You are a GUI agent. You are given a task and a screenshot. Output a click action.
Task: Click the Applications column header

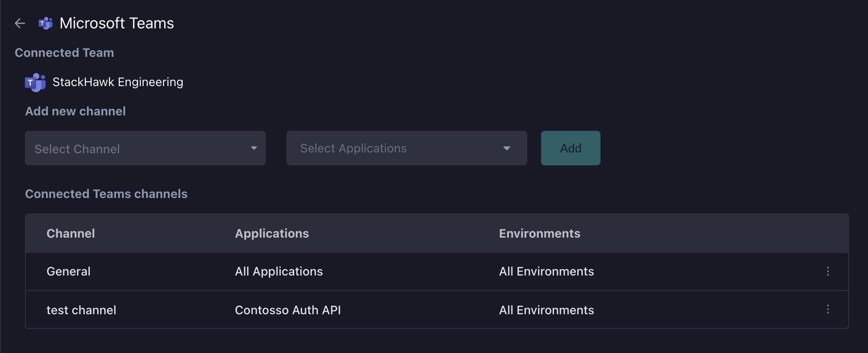(272, 233)
